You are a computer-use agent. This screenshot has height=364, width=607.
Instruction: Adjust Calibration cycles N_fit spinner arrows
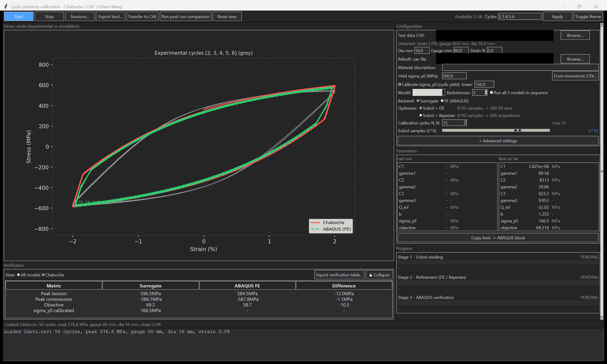tap(465, 123)
